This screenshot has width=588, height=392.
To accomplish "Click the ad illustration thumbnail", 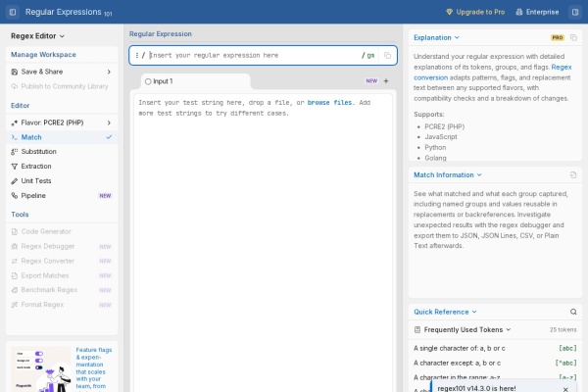I will click(40, 369).
